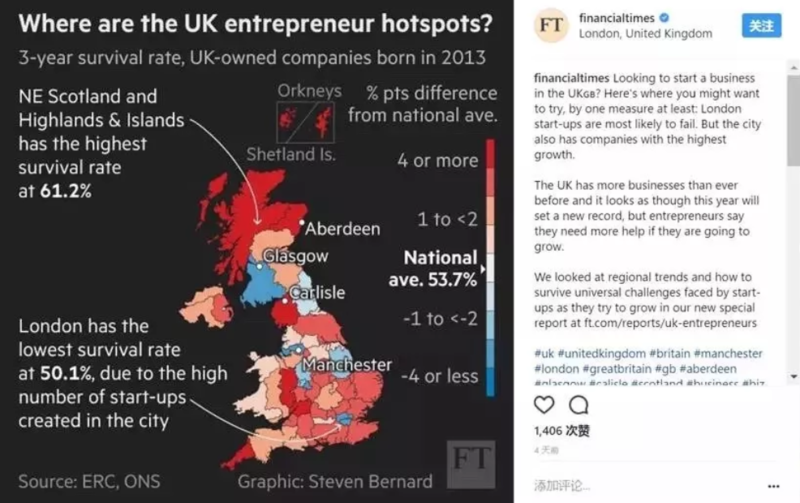Click the red '4 or more' legend color
This screenshot has height=503, width=800.
click(490, 162)
